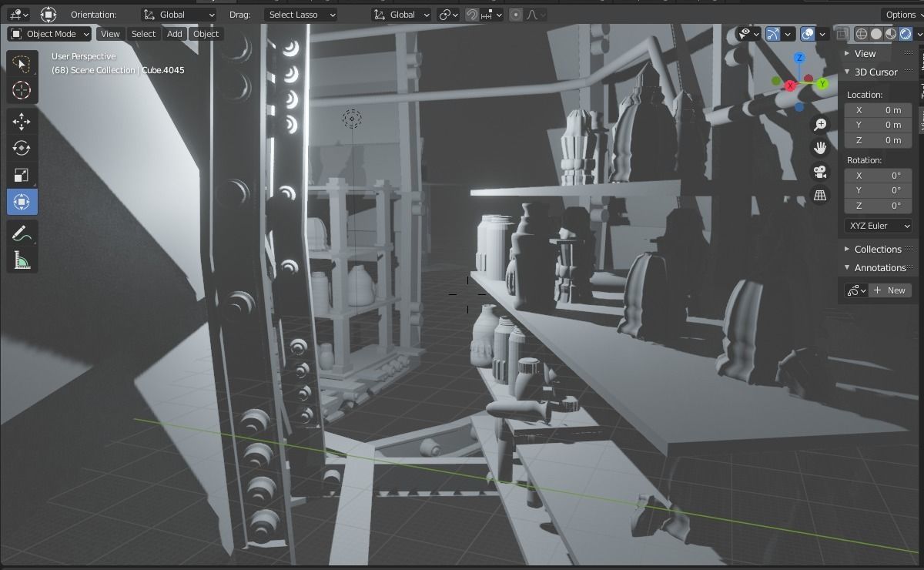The height and width of the screenshot is (570, 924).
Task: Open XYZ Euler rotation mode dropdown
Action: pyautogui.click(x=879, y=226)
